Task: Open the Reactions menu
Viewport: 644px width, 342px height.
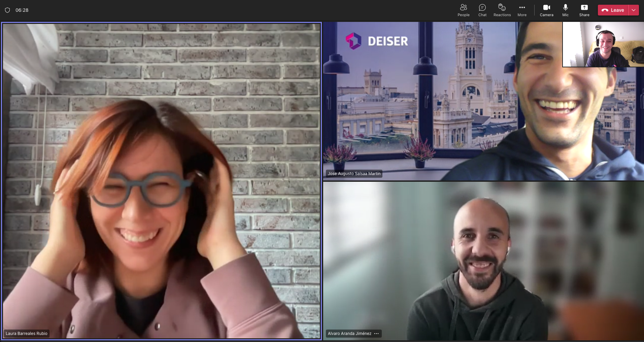Action: (502, 10)
